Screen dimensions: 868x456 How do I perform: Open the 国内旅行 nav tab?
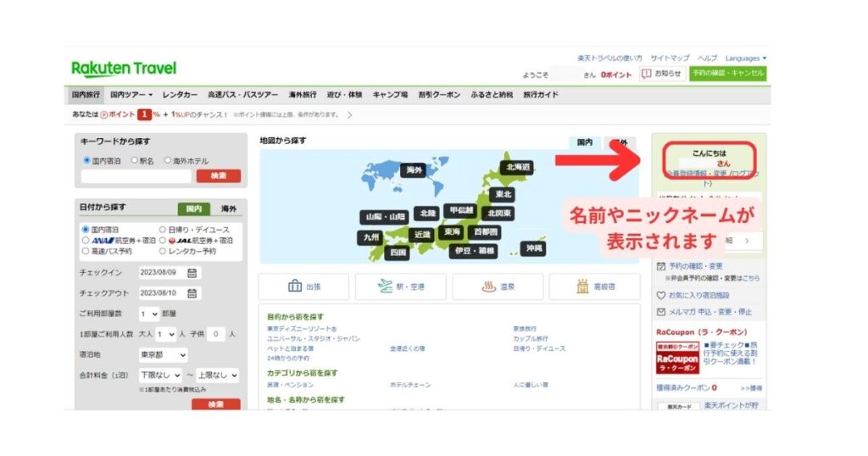pyautogui.click(x=86, y=95)
